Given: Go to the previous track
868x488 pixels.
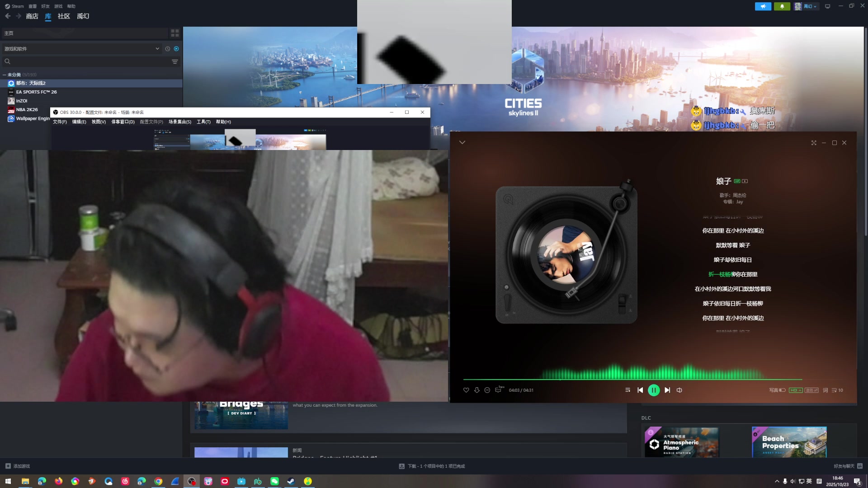Looking at the screenshot, I should (x=640, y=390).
